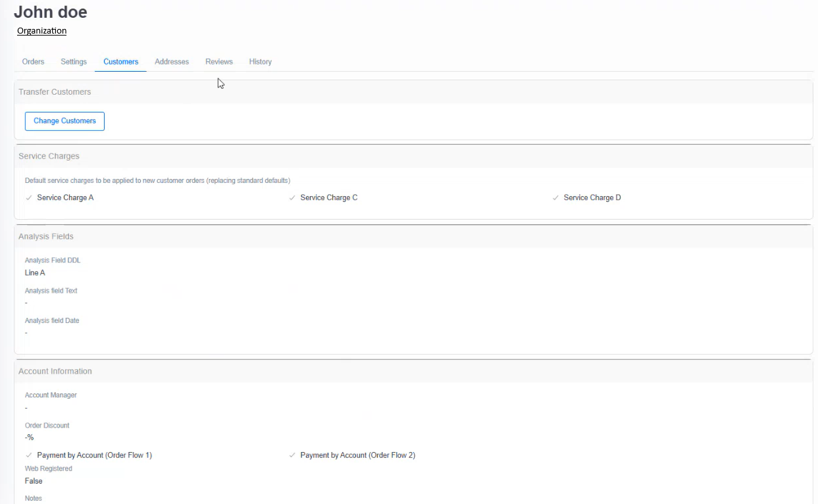The image size is (818, 504).
Task: Open the Organization link
Action: [x=41, y=30]
